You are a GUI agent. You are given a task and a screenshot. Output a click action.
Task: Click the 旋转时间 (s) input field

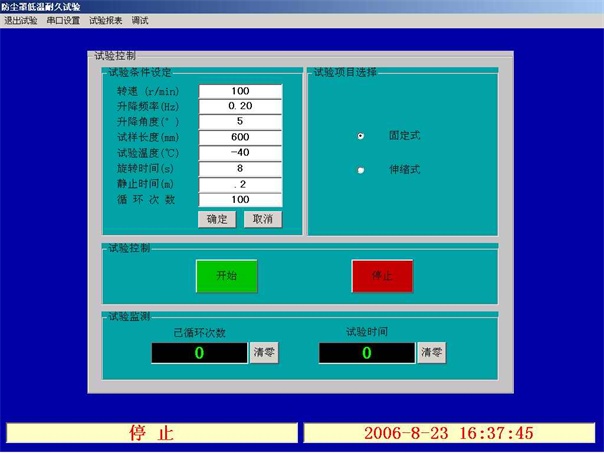[240, 169]
